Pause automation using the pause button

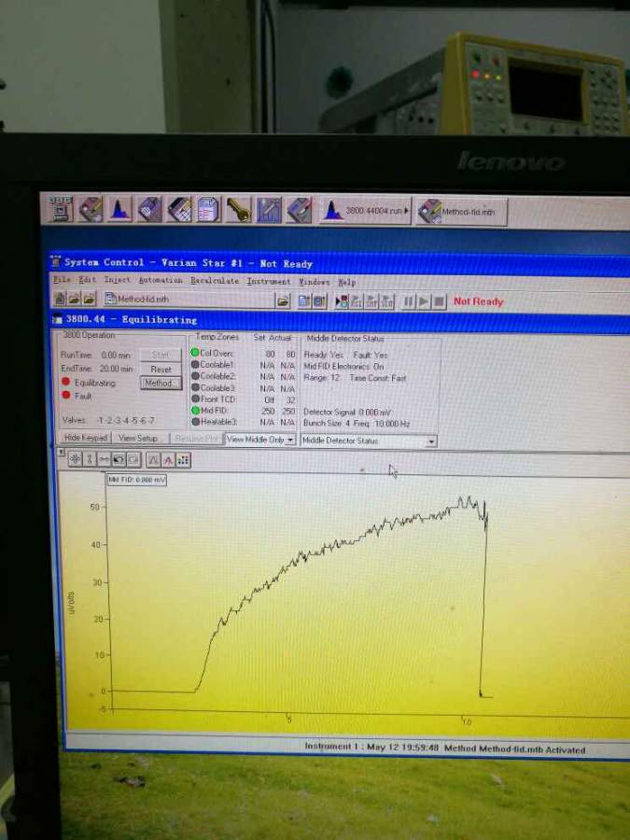408,301
